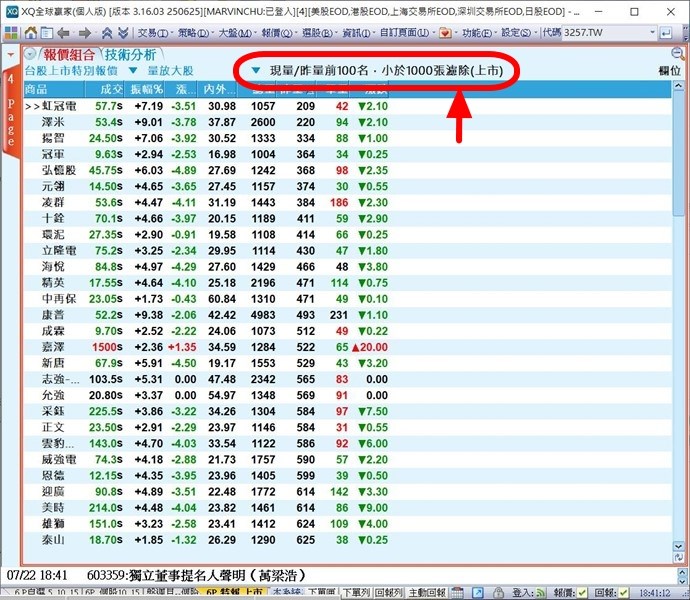Switch to the 技術分析 tab
690x600 pixels.
pos(131,54)
